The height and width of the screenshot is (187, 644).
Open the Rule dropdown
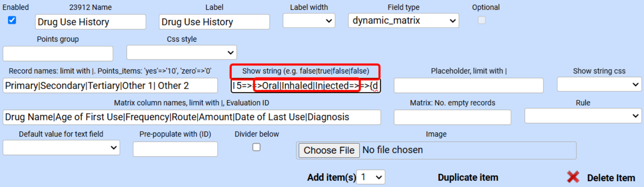coord(583,116)
